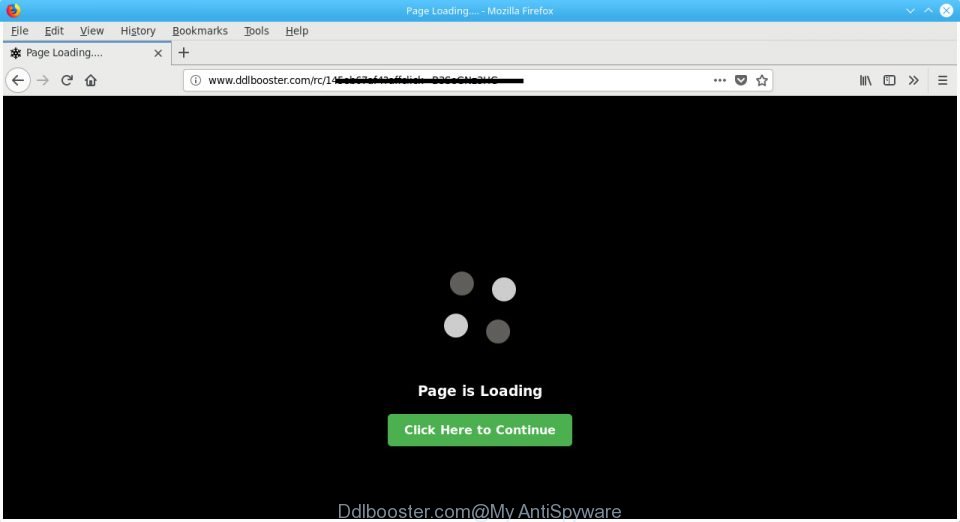The image size is (960, 522).
Task: Expand more tools overflow chevron
Action: tap(913, 80)
